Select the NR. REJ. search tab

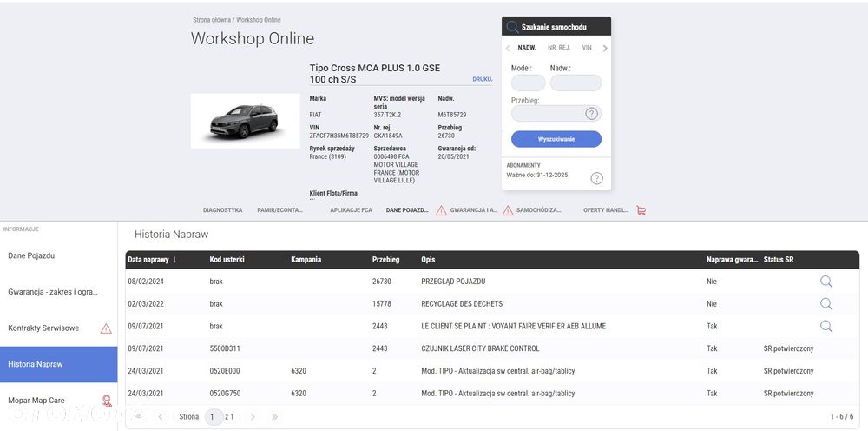559,48
